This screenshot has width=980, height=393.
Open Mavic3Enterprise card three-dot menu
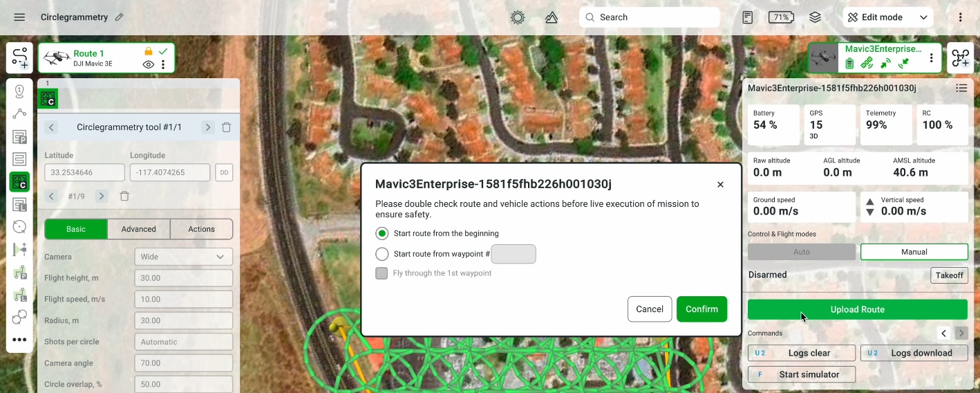(x=932, y=58)
